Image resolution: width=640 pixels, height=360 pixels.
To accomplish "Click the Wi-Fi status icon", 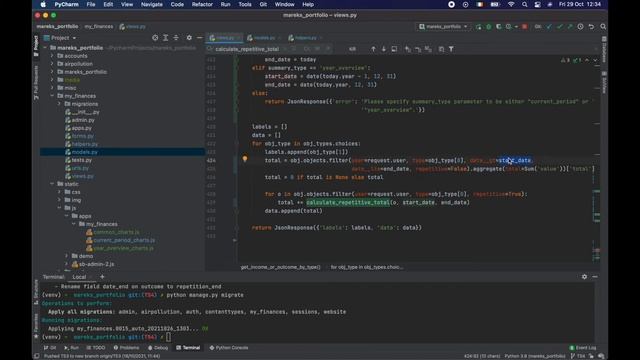I will coord(511,4).
